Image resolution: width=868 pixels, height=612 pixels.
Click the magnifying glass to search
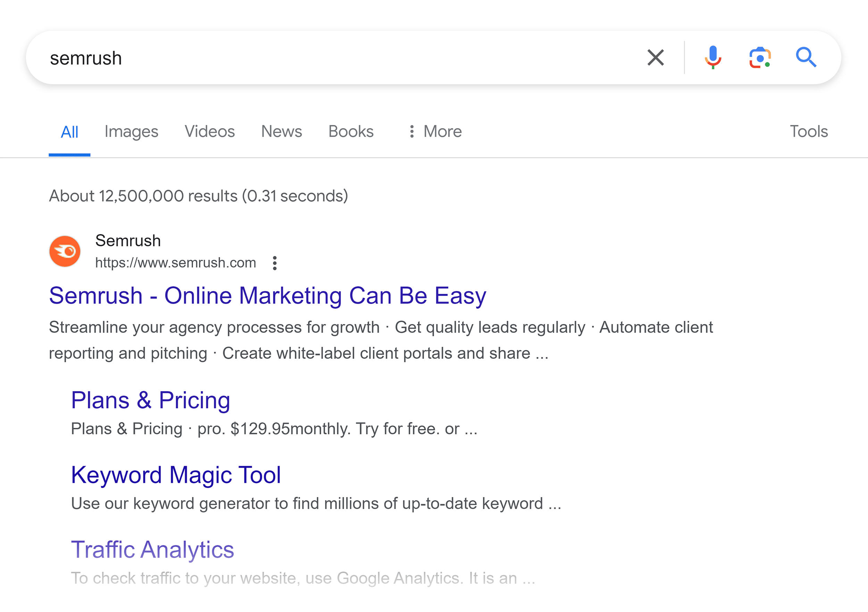(x=806, y=58)
